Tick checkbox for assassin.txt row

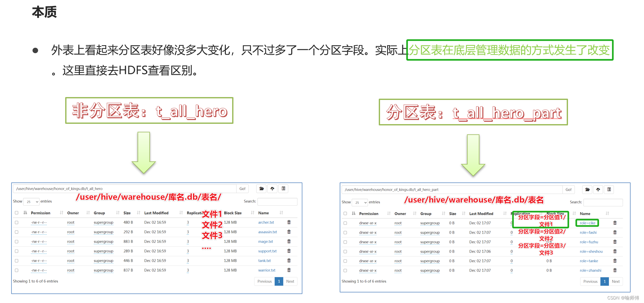[17, 232]
